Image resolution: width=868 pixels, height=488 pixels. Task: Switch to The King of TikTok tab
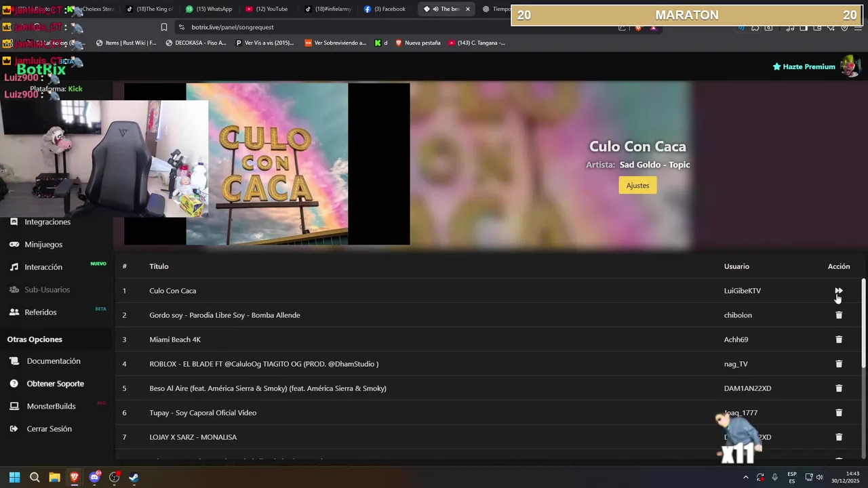pyautogui.click(x=151, y=9)
